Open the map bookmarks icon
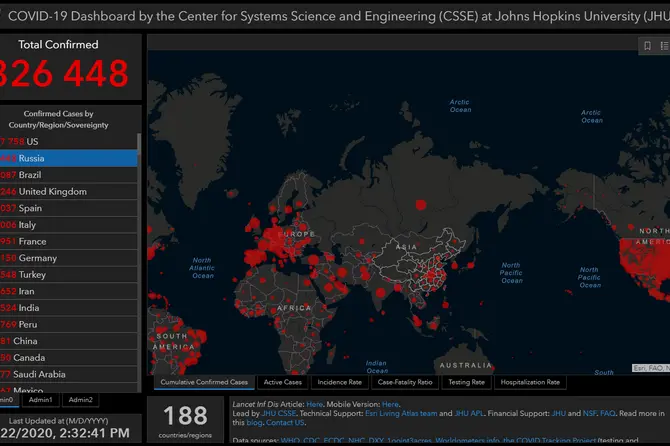Screen dimensions: 670x446 [x=646, y=46]
